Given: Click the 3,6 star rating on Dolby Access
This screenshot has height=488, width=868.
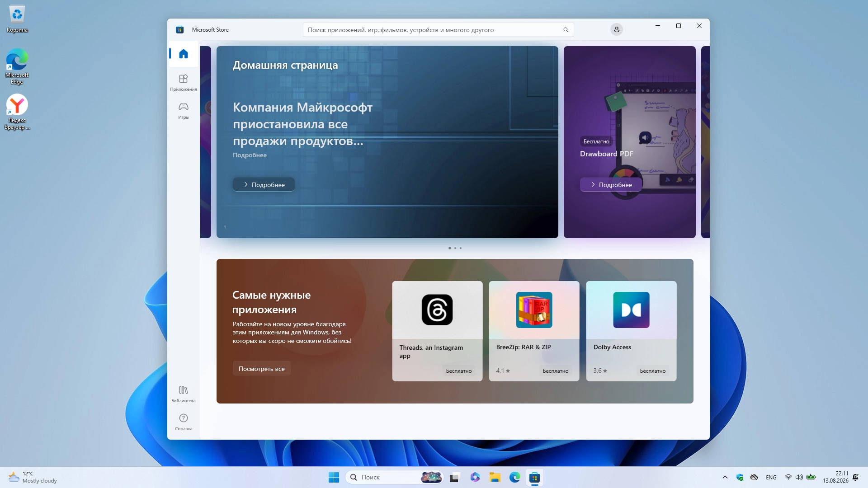Looking at the screenshot, I should [x=600, y=371].
